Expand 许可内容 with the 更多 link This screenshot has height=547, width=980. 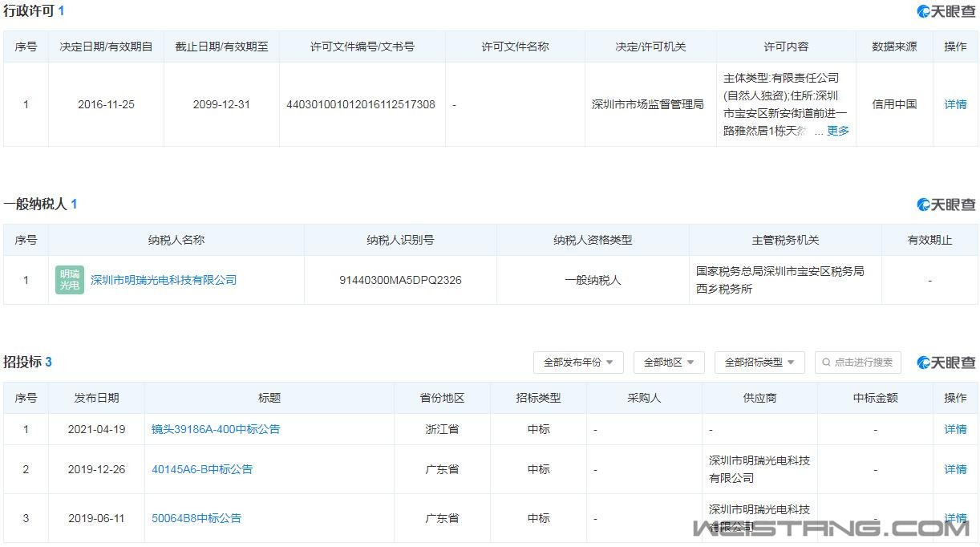coord(838,131)
